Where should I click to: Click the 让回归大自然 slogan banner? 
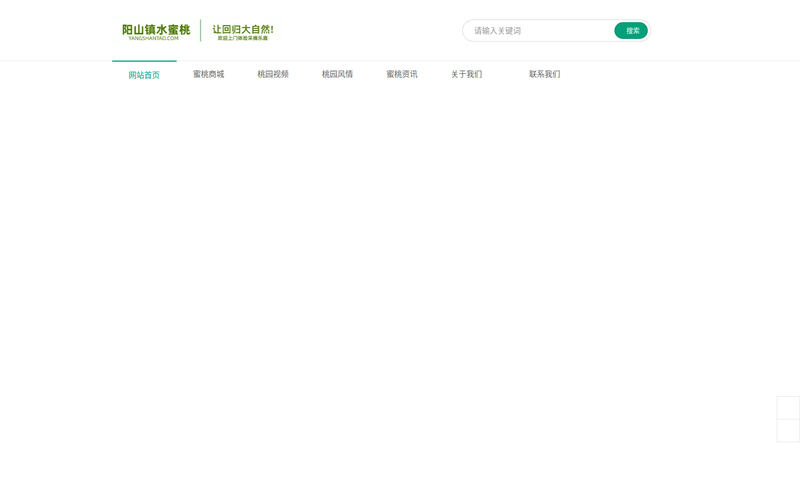243,32
